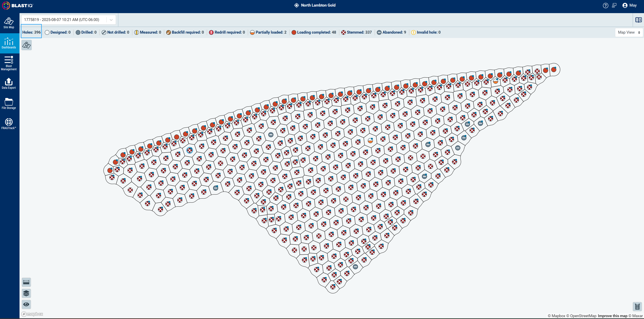
Task: Filter by Redrill required: 0
Action: 227,32
